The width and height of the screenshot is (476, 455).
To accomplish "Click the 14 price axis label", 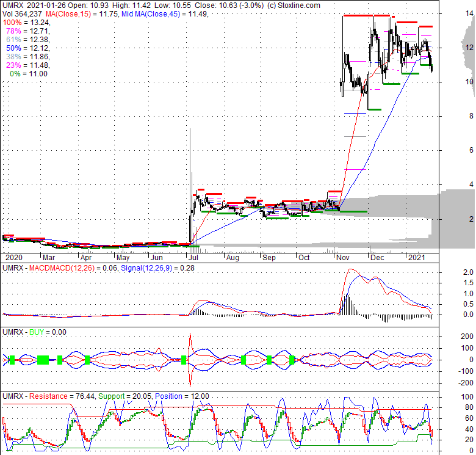I will [x=469, y=13].
